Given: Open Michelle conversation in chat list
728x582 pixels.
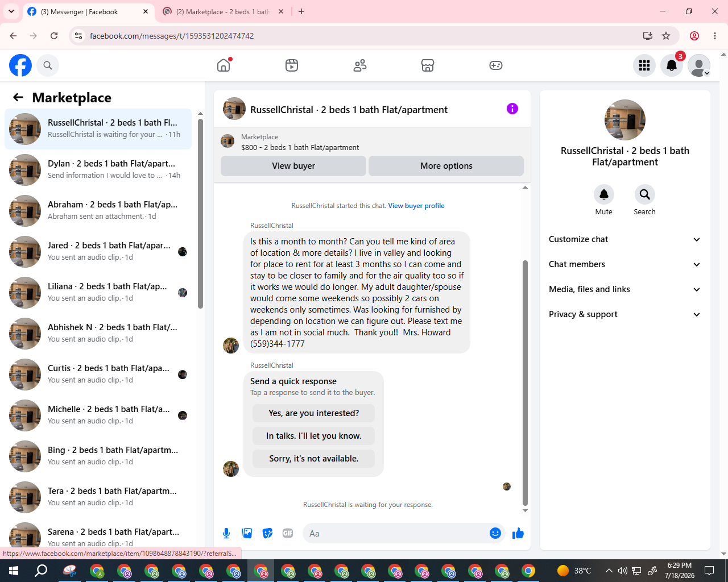Looking at the screenshot, I should click(x=98, y=415).
